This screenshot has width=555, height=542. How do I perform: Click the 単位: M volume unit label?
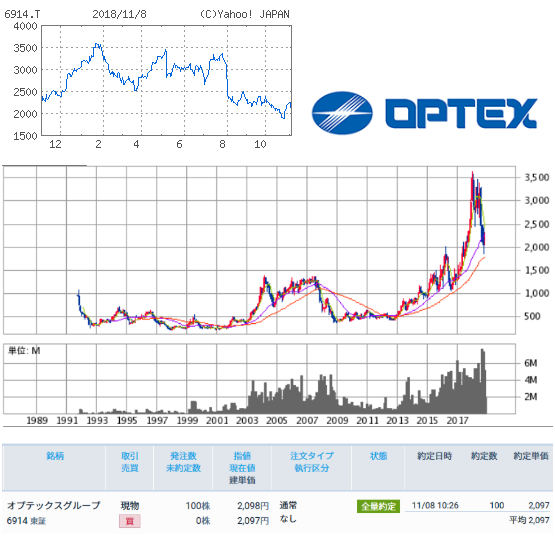point(24,351)
